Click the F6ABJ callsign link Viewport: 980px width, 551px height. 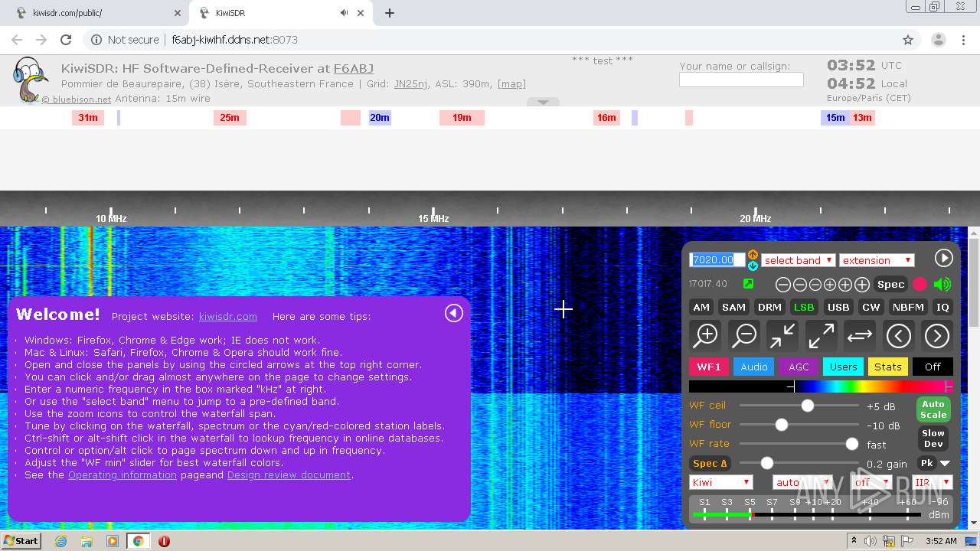[354, 68]
